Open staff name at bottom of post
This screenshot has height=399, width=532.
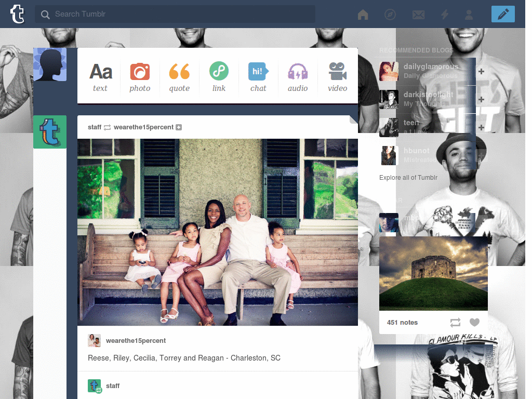[x=113, y=386]
